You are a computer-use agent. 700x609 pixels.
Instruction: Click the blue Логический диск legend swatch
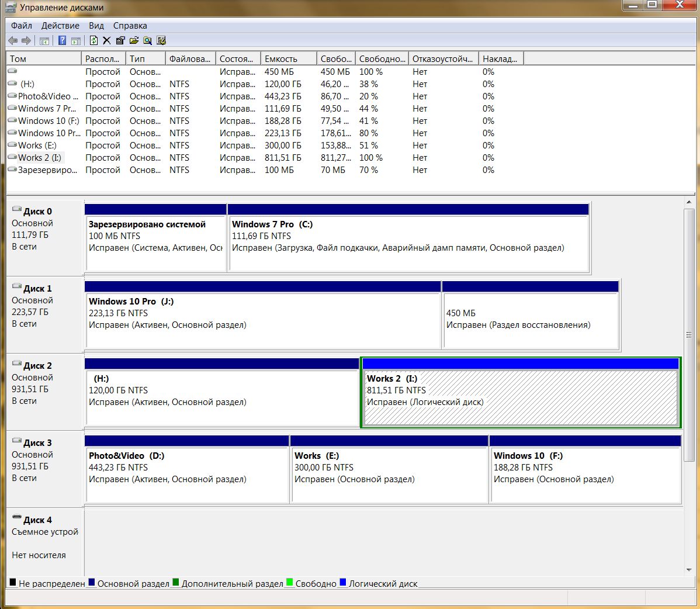(343, 583)
